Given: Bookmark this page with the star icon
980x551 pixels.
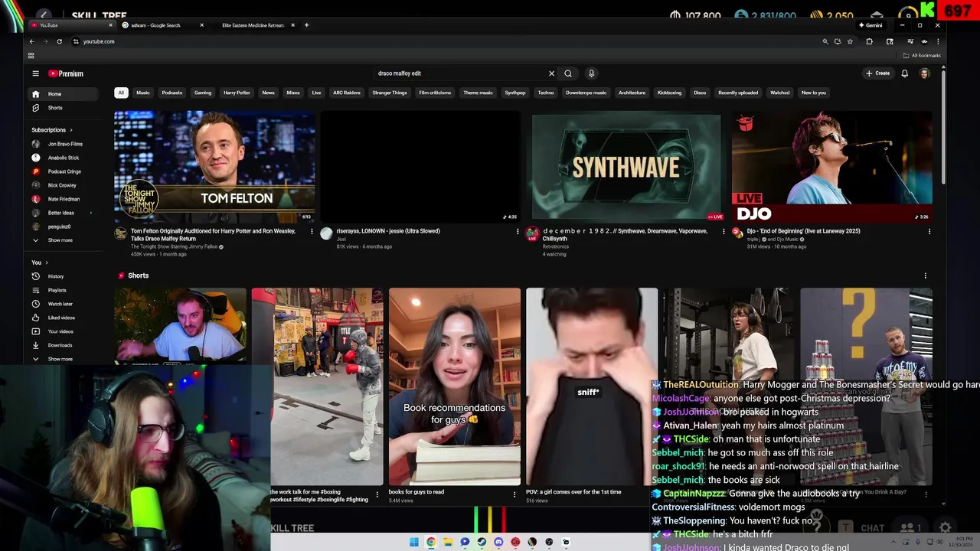Looking at the screenshot, I should pyautogui.click(x=850, y=41).
